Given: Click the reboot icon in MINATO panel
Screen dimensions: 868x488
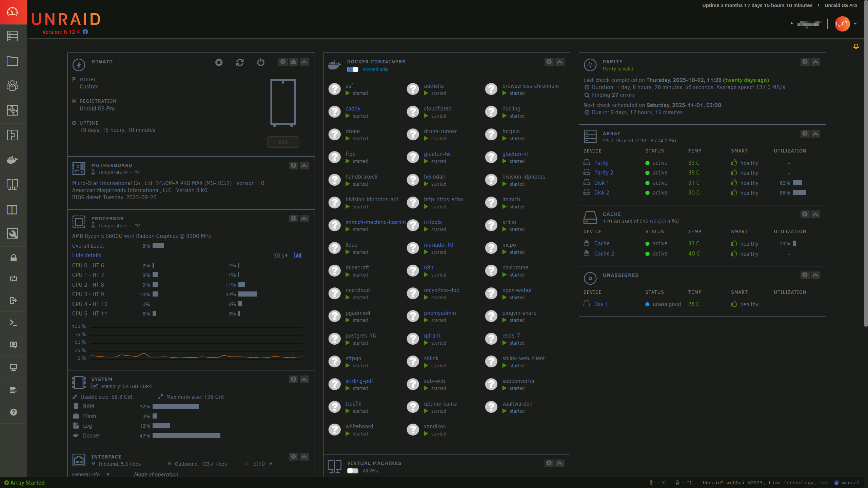Looking at the screenshot, I should pyautogui.click(x=240, y=62).
